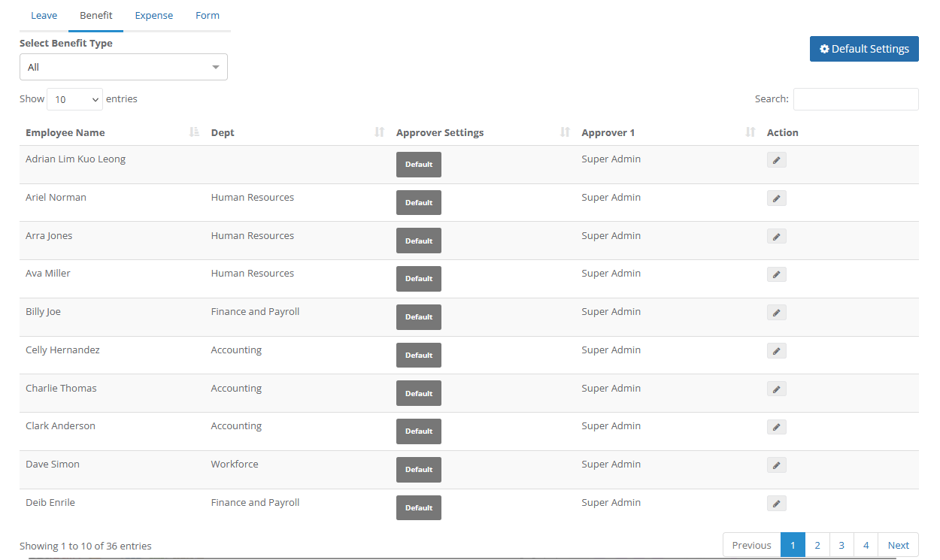This screenshot has height=560, width=940.
Task: Click Default button for Clark Anderson
Action: pyautogui.click(x=419, y=431)
